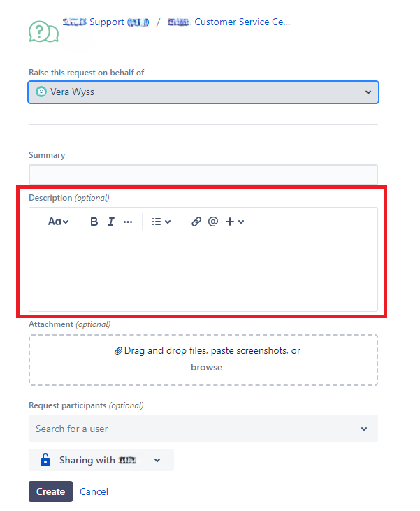The width and height of the screenshot is (420, 511).
Task: Insert a link in description
Action: coord(196,222)
